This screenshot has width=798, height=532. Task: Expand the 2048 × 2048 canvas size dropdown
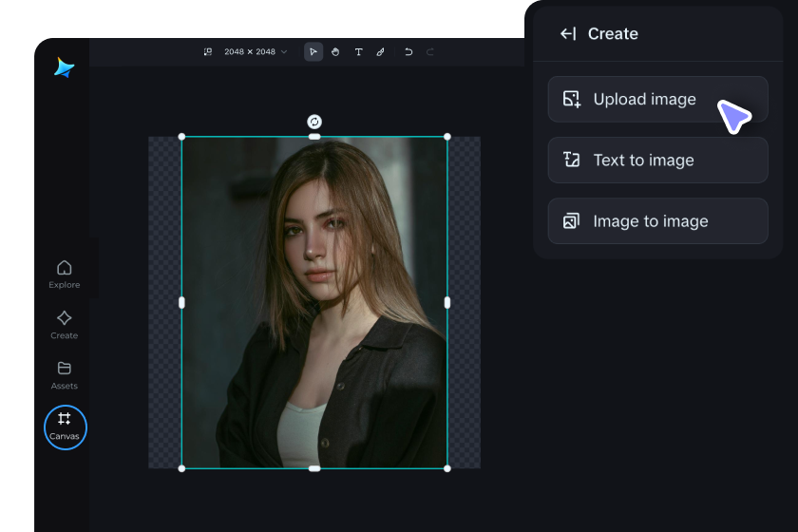(283, 51)
